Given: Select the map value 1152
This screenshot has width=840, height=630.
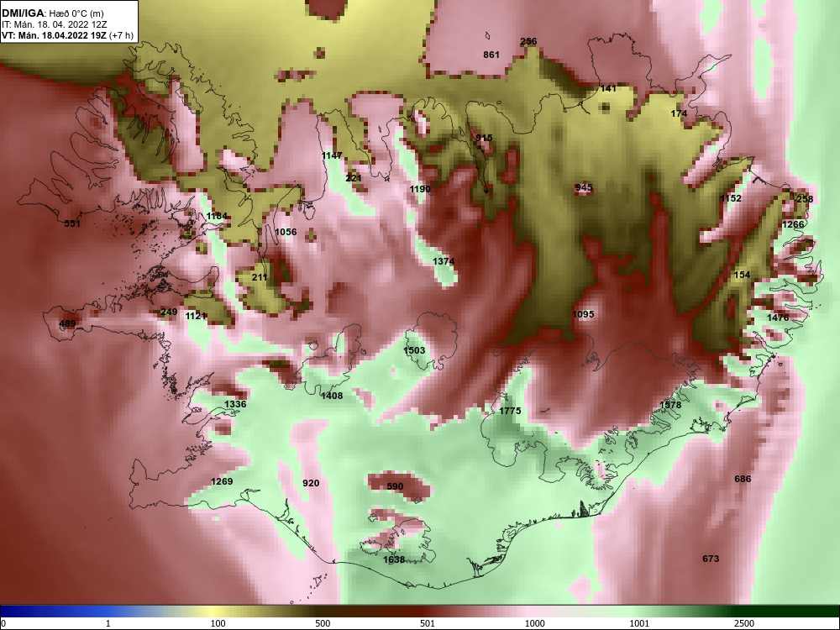Looking at the screenshot, I should point(731,198).
